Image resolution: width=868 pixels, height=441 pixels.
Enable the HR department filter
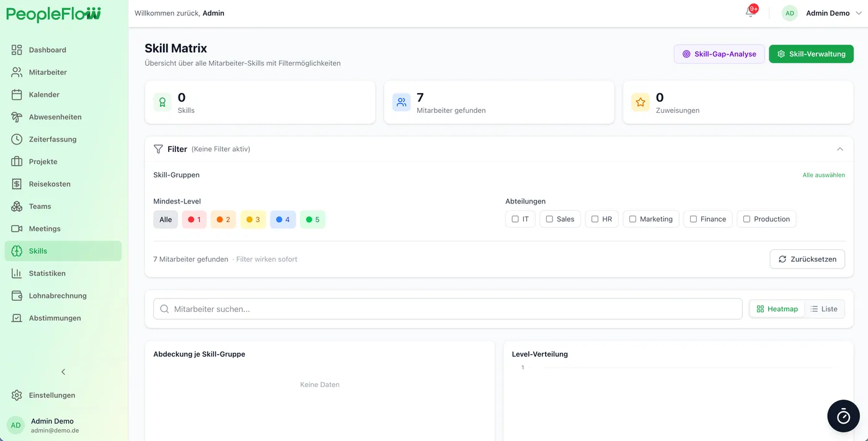pyautogui.click(x=595, y=219)
